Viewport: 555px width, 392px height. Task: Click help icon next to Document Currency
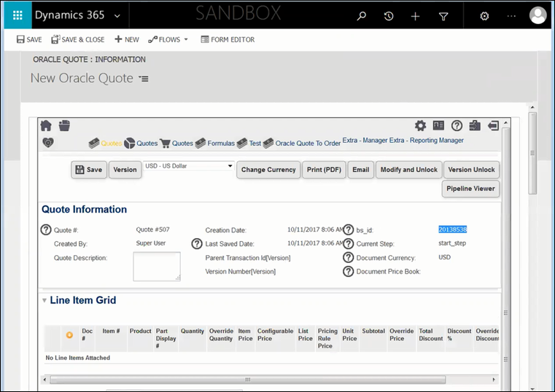coord(349,257)
